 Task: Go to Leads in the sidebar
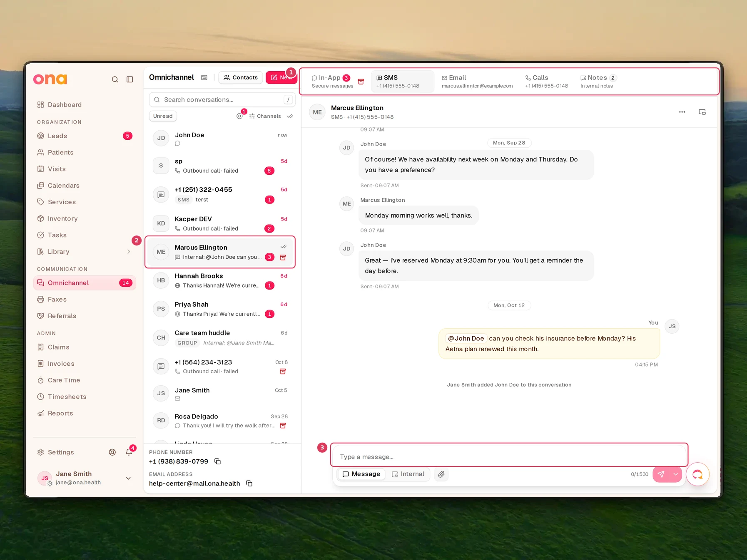[x=85, y=136]
